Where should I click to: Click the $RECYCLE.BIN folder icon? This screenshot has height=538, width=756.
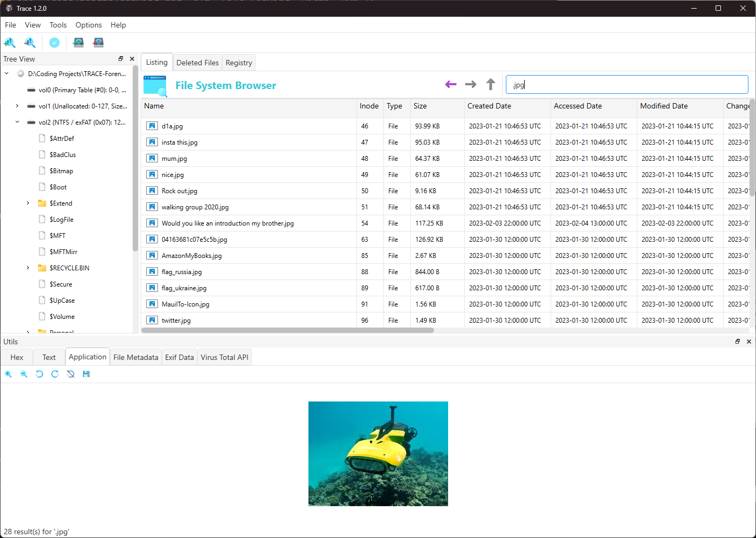[x=42, y=268]
